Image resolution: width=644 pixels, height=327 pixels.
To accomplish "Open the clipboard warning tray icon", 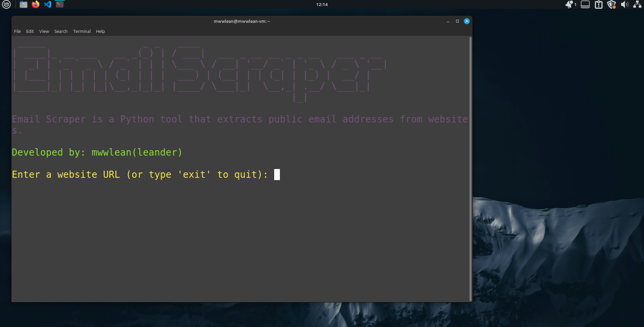I will 599,4.
